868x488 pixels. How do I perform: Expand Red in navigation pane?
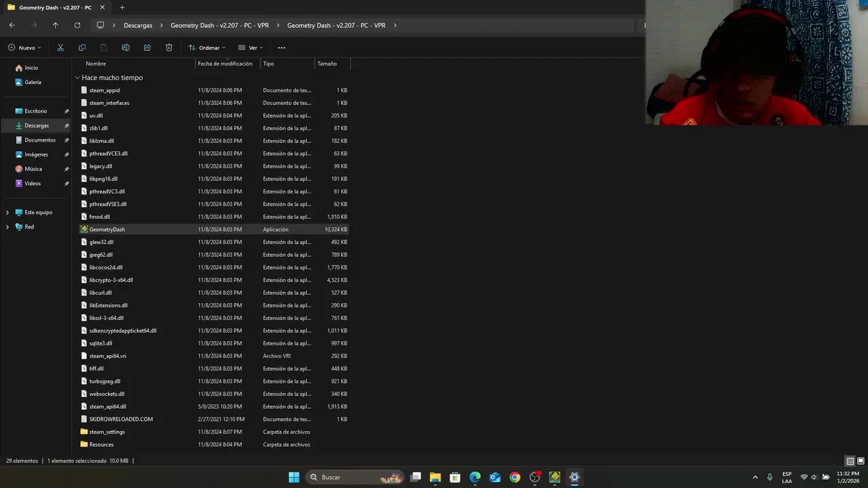(x=7, y=227)
